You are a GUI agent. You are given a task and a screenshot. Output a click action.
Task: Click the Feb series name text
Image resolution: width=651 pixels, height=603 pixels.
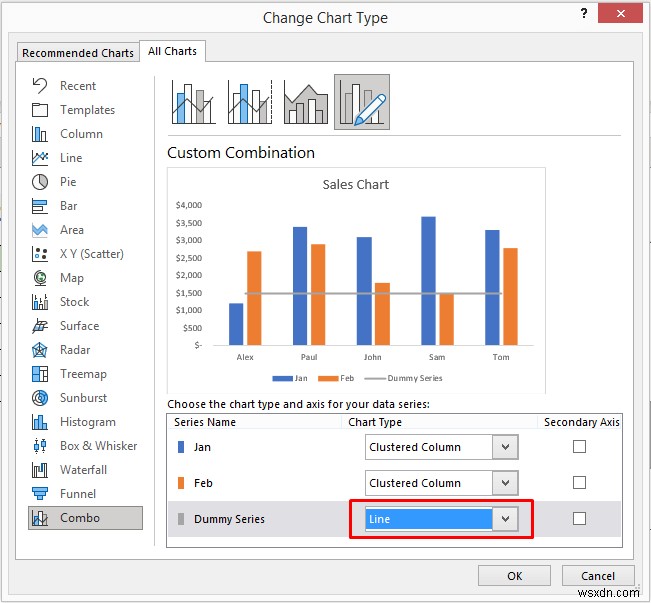tap(203, 483)
